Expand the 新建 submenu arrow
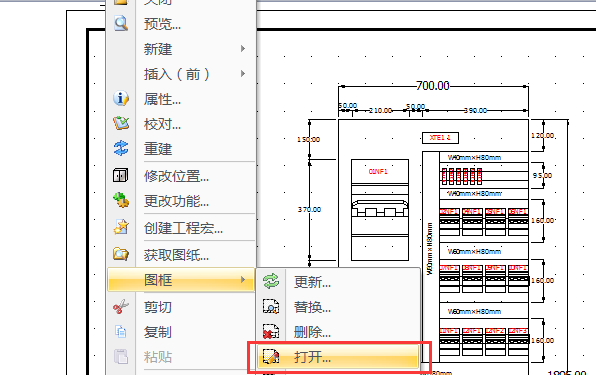 point(243,49)
